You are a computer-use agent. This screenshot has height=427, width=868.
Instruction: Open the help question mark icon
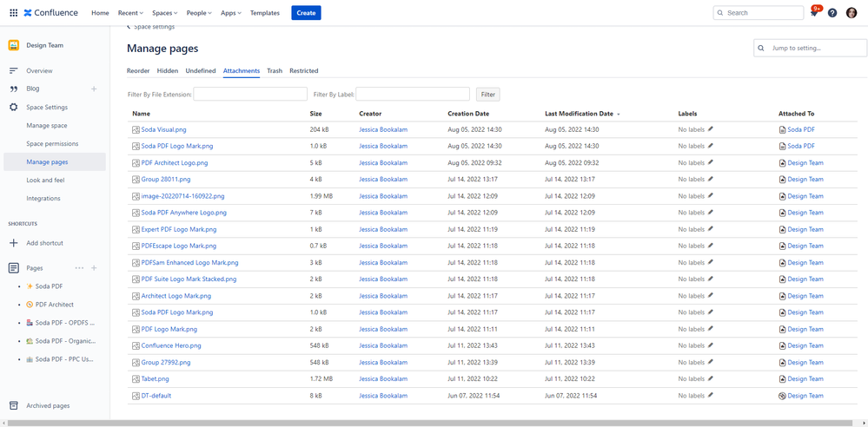832,13
